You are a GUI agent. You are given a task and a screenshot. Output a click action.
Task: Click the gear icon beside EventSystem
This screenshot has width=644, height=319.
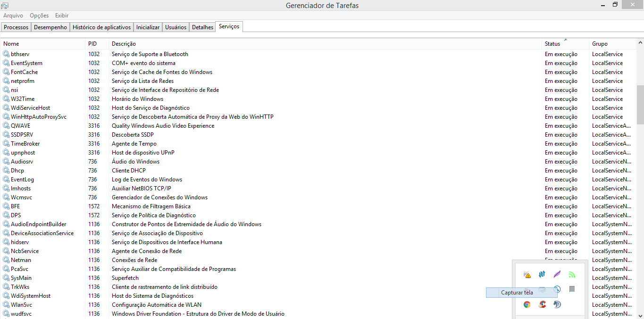click(x=6, y=63)
